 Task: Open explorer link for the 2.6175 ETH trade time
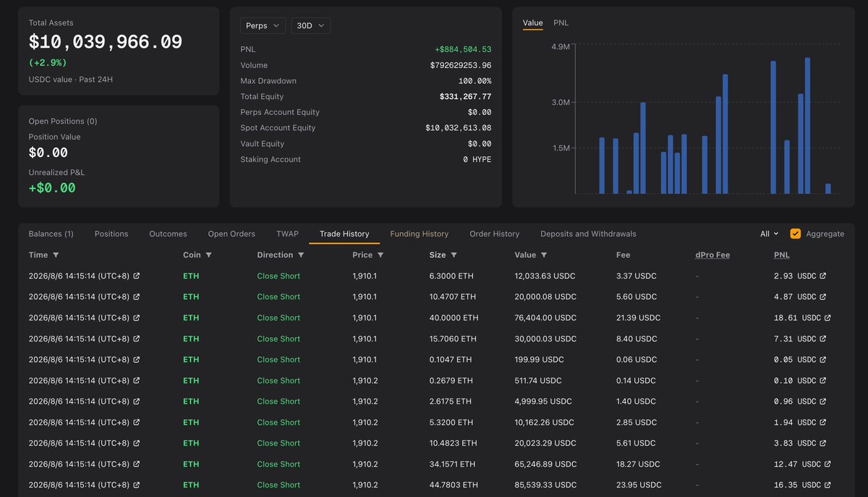click(137, 402)
